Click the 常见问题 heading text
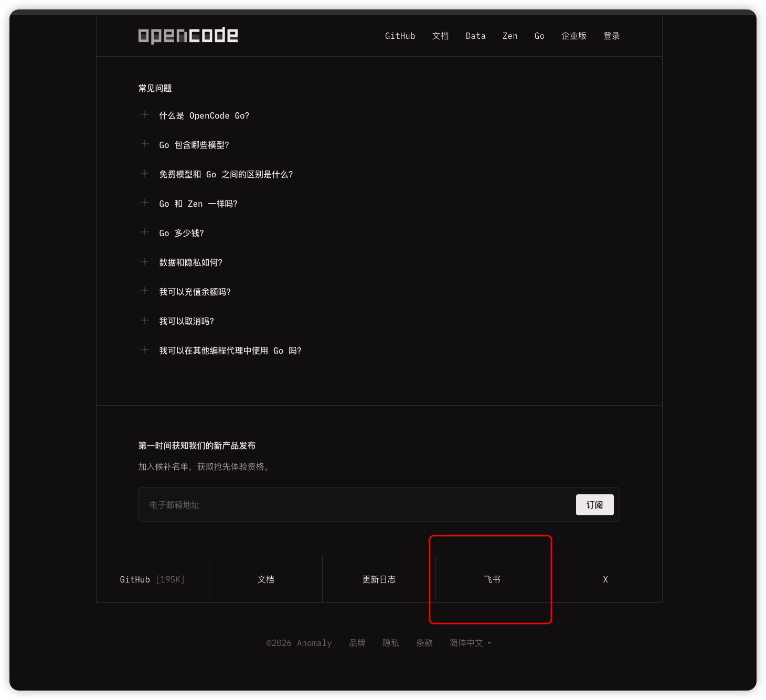Image resolution: width=766 pixels, height=700 pixels. point(155,88)
